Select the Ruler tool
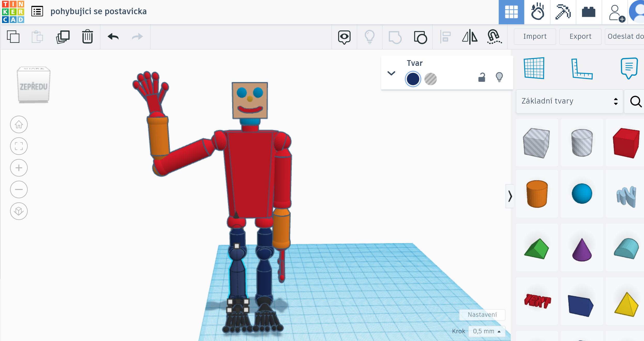 coord(581,69)
